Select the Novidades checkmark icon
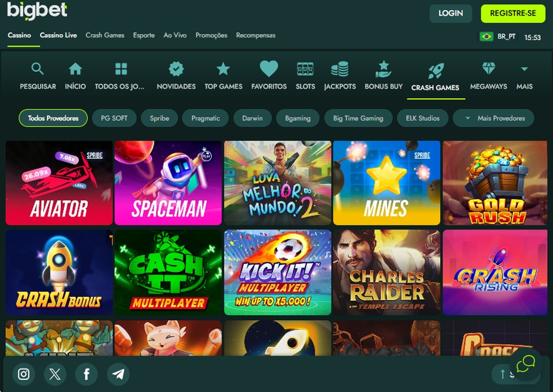The image size is (553, 392). click(176, 68)
